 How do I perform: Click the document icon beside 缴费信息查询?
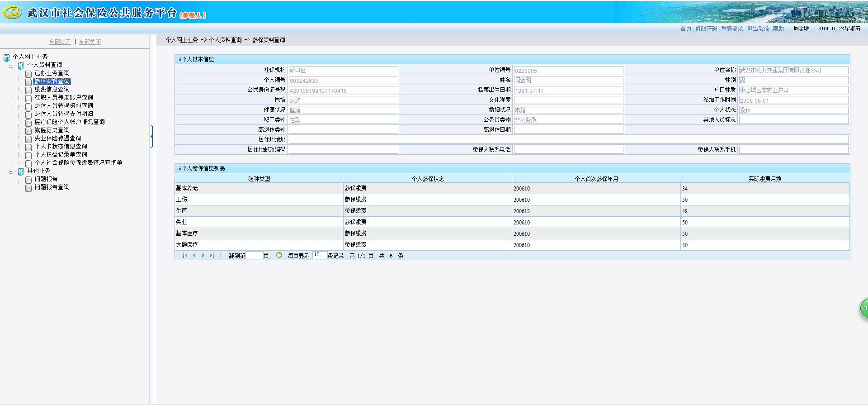(x=28, y=90)
